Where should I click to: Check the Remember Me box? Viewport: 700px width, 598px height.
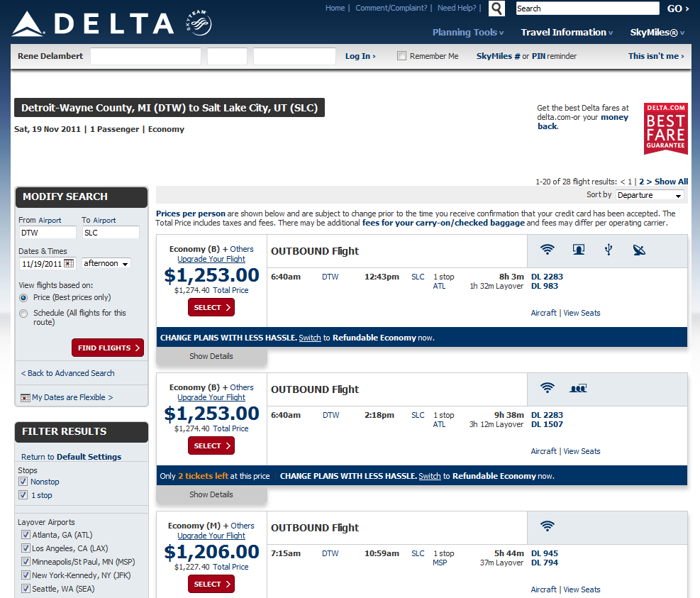coord(401,55)
